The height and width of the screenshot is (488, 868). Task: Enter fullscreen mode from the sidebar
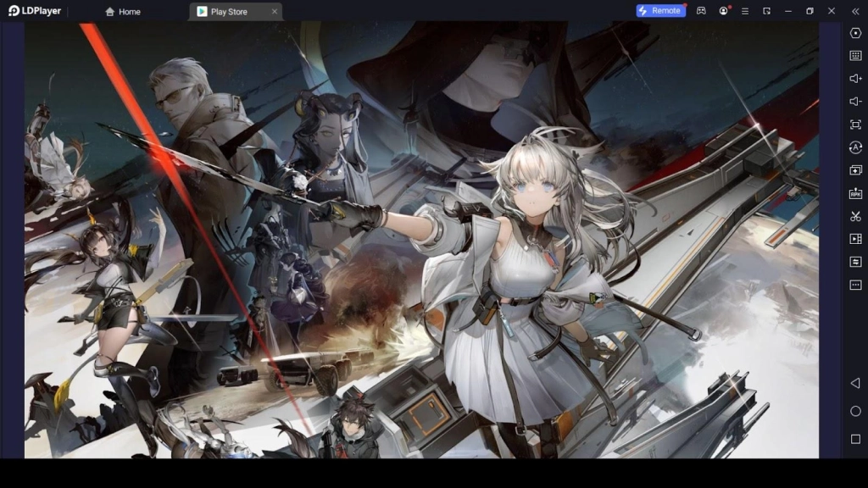click(855, 125)
